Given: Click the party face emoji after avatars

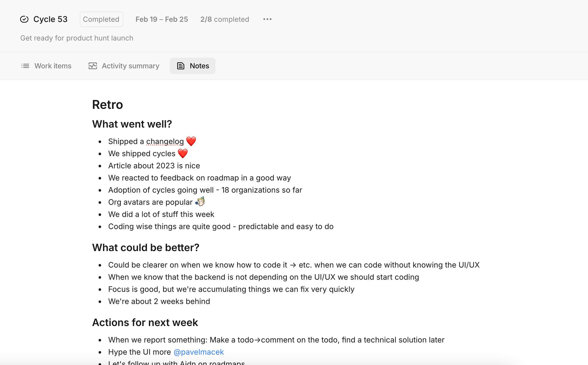Looking at the screenshot, I should [x=200, y=202].
